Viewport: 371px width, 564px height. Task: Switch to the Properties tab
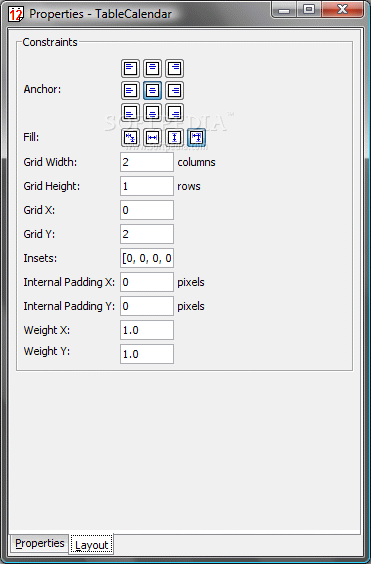tap(40, 543)
